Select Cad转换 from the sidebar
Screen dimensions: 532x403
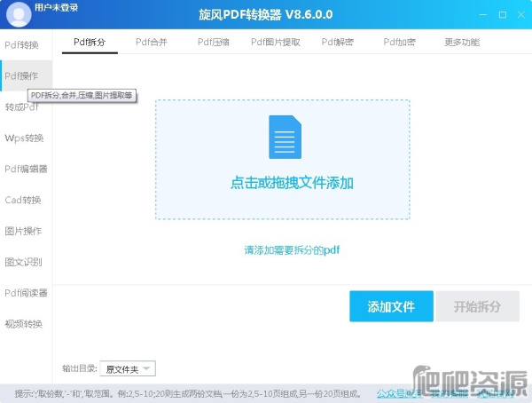click(x=23, y=200)
